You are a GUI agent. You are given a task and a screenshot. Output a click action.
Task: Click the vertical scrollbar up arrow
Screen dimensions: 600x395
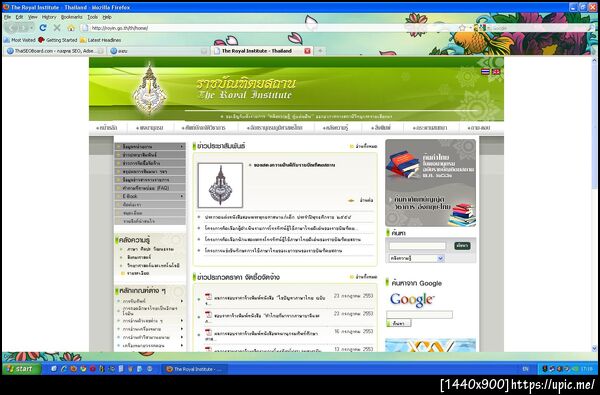click(x=594, y=60)
